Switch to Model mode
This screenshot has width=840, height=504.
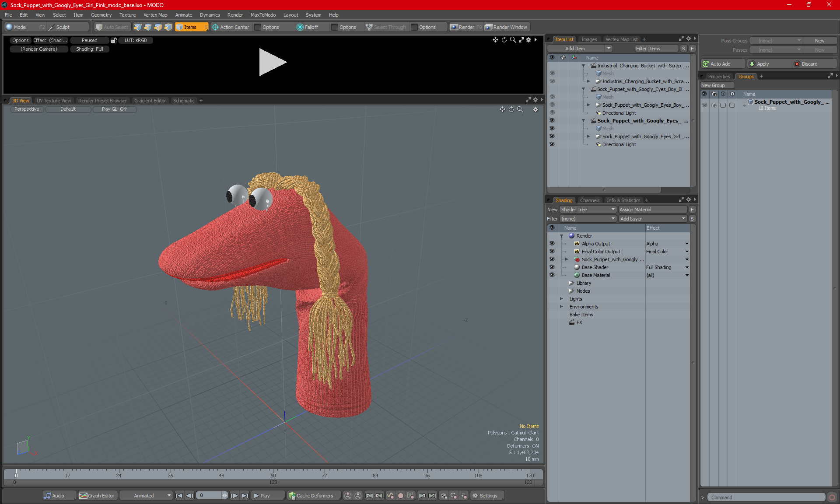tap(24, 27)
